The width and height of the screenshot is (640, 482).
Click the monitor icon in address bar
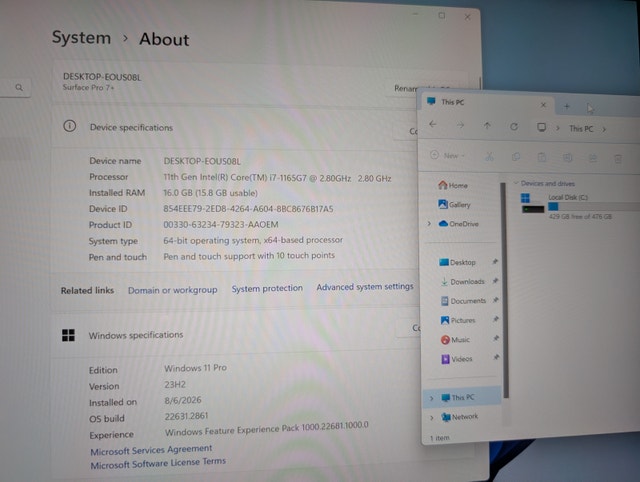[541, 127]
